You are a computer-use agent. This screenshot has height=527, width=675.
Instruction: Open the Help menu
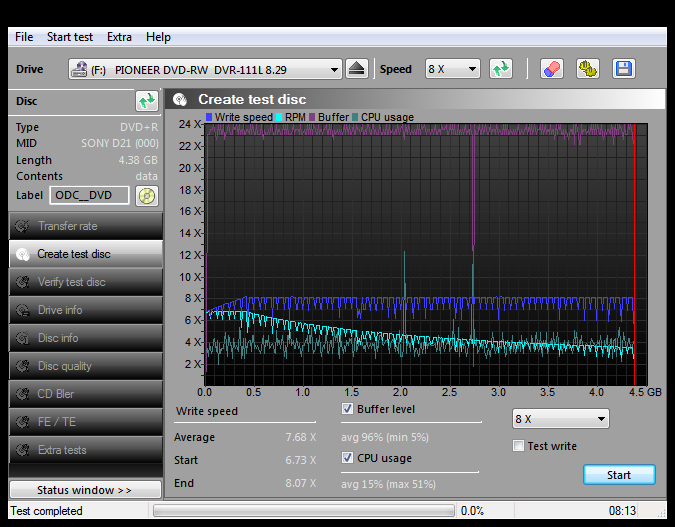pos(158,37)
